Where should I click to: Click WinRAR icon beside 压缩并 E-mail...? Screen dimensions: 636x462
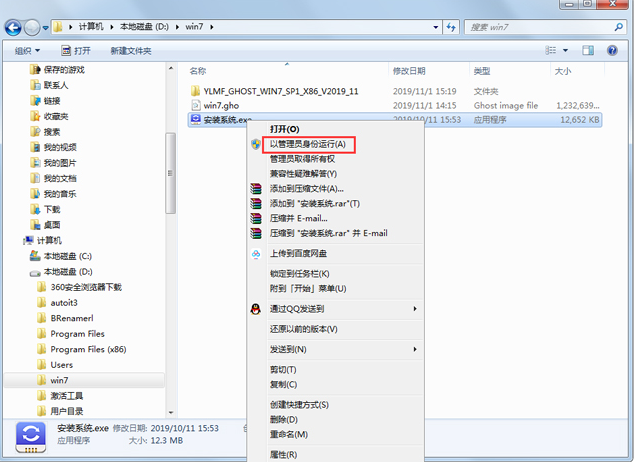pos(256,218)
